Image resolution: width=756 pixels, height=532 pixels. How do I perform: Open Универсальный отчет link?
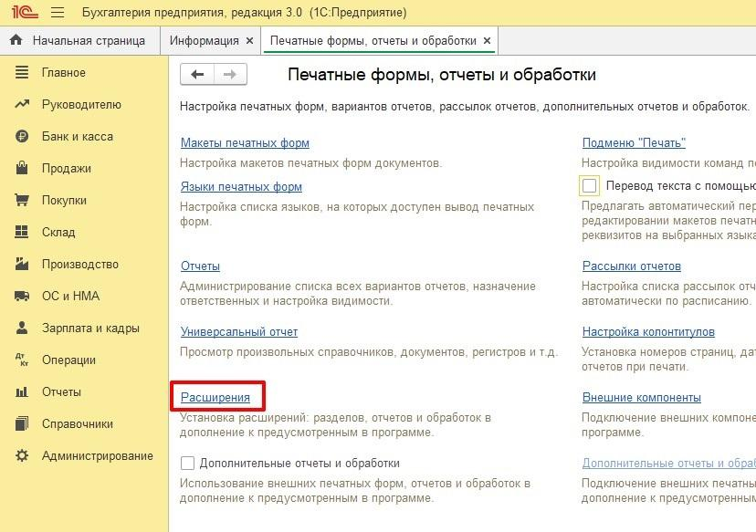239,331
